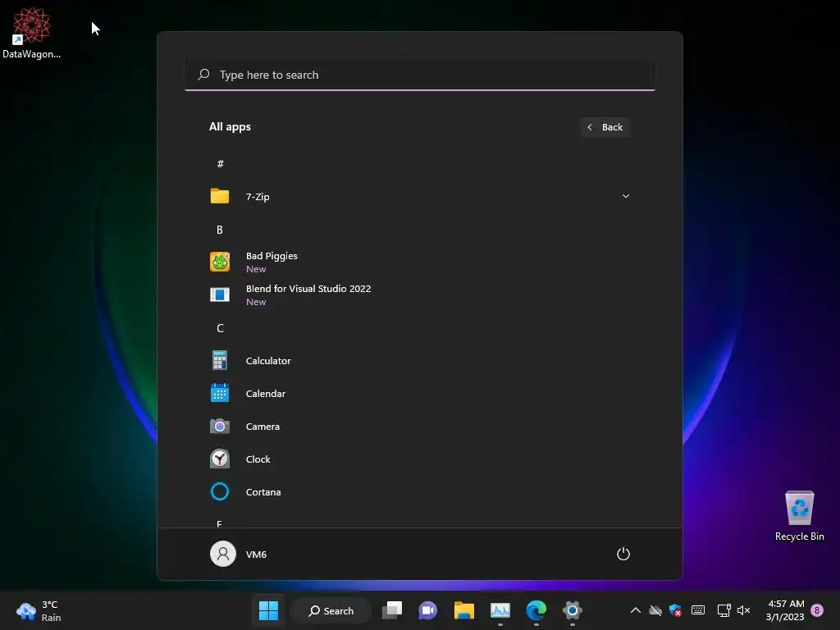Go back with the Back button

pyautogui.click(x=605, y=127)
